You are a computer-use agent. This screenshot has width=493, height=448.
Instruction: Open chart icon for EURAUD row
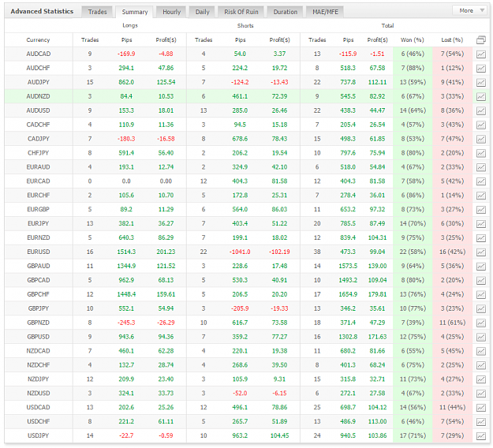click(480, 167)
